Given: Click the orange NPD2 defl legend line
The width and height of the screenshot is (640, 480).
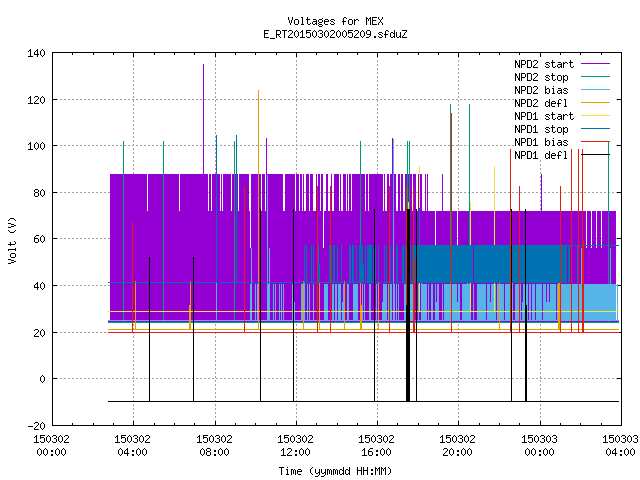Looking at the screenshot, I should [x=596, y=102].
